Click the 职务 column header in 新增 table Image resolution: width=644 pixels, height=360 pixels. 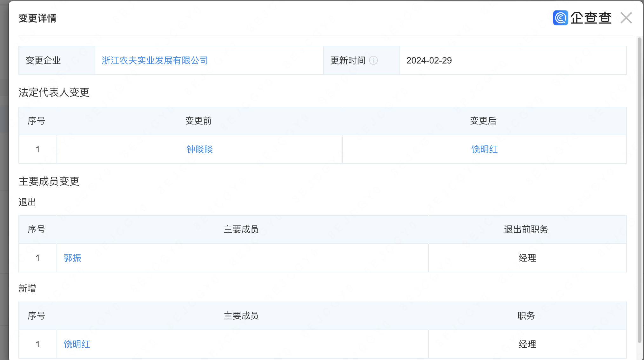click(526, 316)
